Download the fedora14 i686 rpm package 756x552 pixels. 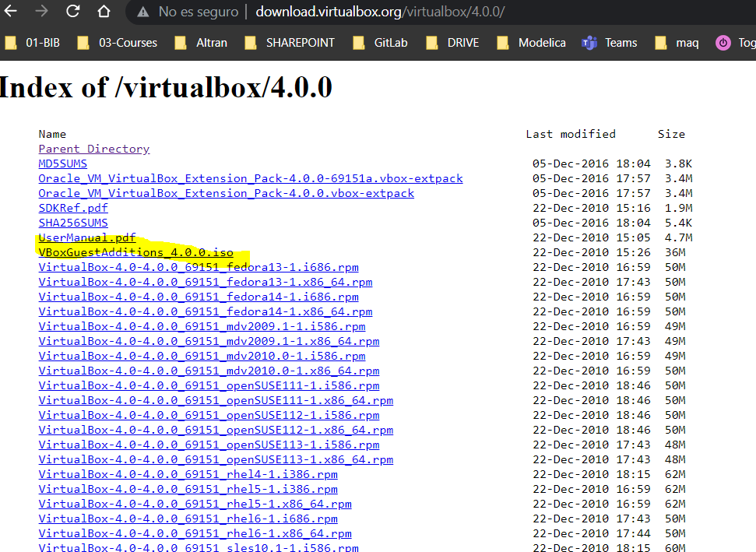(199, 297)
